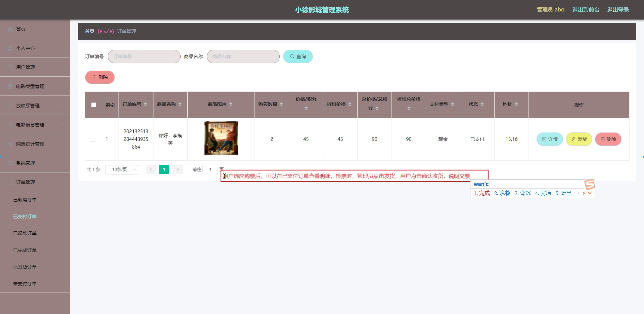Screen dimensions: 644x314
Task: Show next IME candidates page arrow
Action: pos(584,193)
